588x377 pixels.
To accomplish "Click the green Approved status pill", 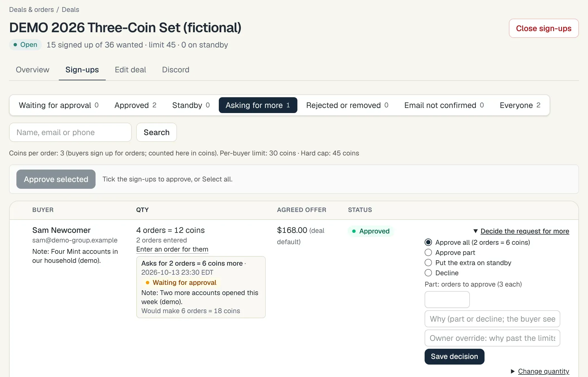I will (x=371, y=231).
